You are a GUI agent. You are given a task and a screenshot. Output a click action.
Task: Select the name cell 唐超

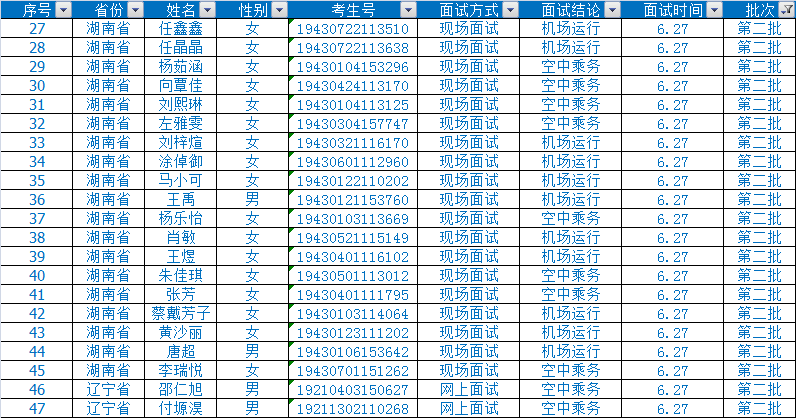181,351
